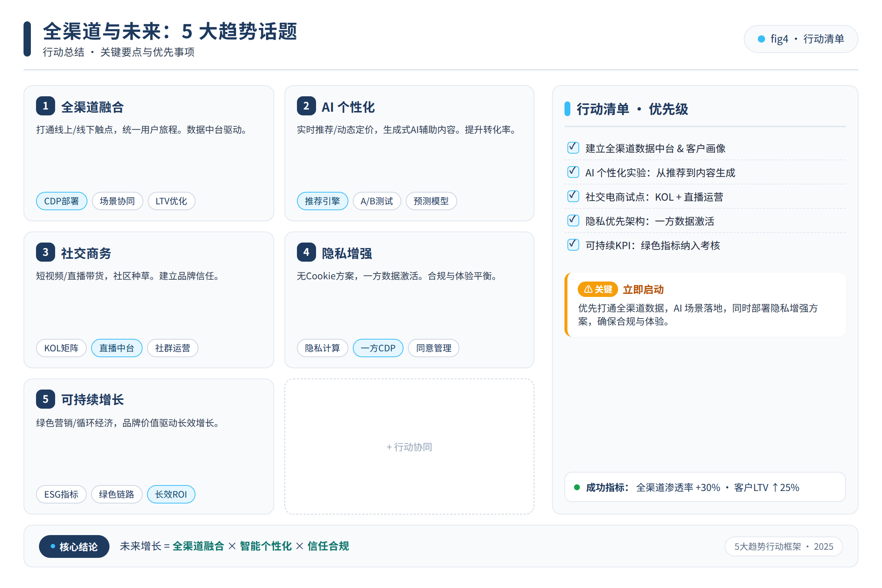
Task: Select the 推荐引擎 tag
Action: coord(323,201)
